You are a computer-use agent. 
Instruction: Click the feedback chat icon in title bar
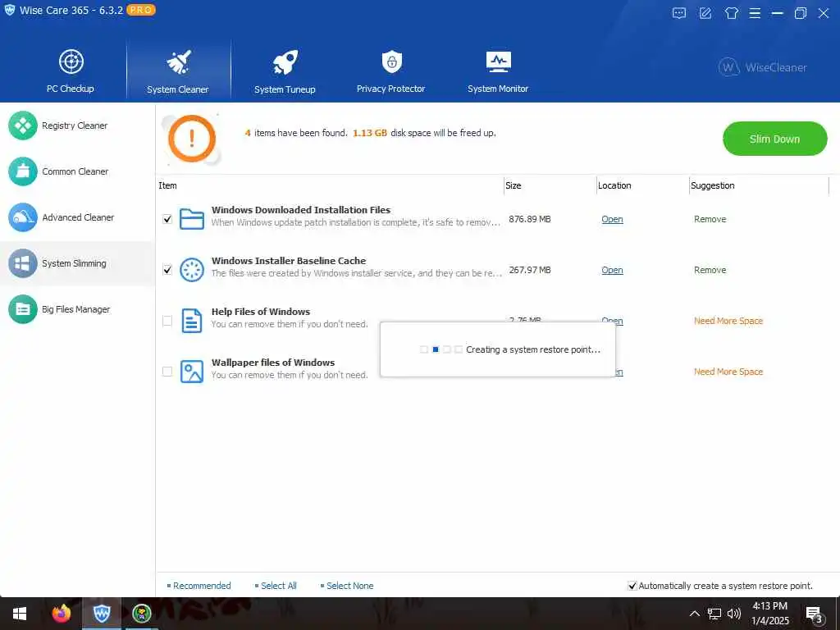coord(678,13)
